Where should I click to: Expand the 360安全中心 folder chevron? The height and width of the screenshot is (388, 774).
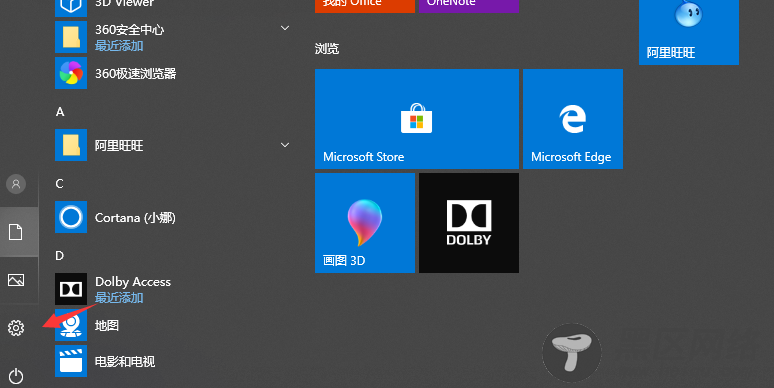(x=285, y=28)
